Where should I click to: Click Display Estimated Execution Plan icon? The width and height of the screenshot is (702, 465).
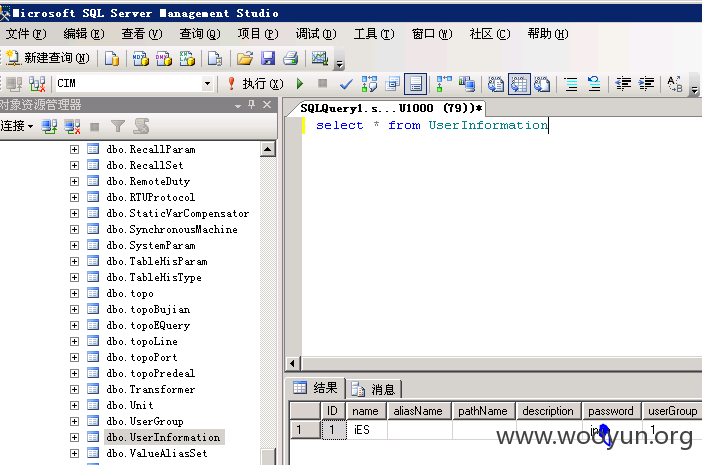coord(369,84)
